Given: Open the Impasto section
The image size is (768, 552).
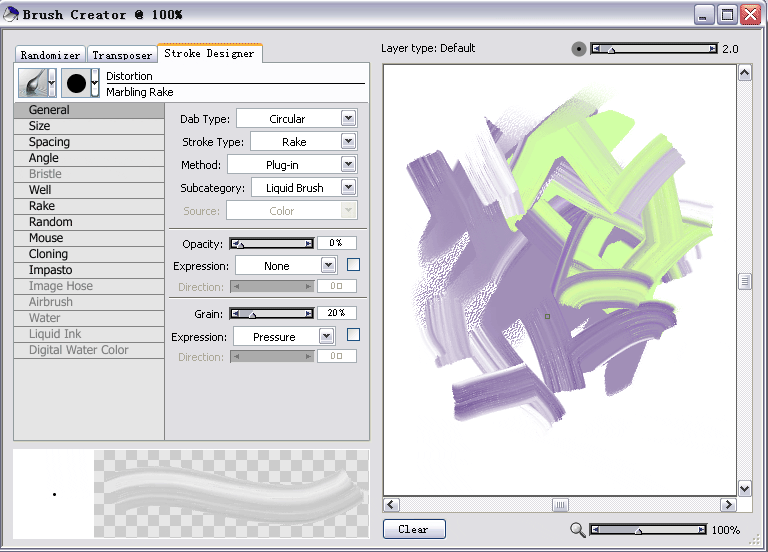Looking at the screenshot, I should pyautogui.click(x=89, y=270).
